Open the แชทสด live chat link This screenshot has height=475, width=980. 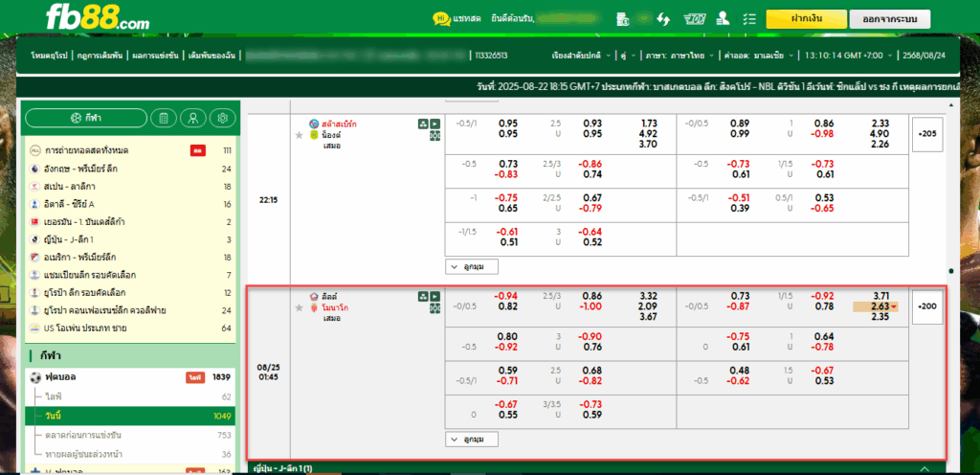click(x=467, y=19)
